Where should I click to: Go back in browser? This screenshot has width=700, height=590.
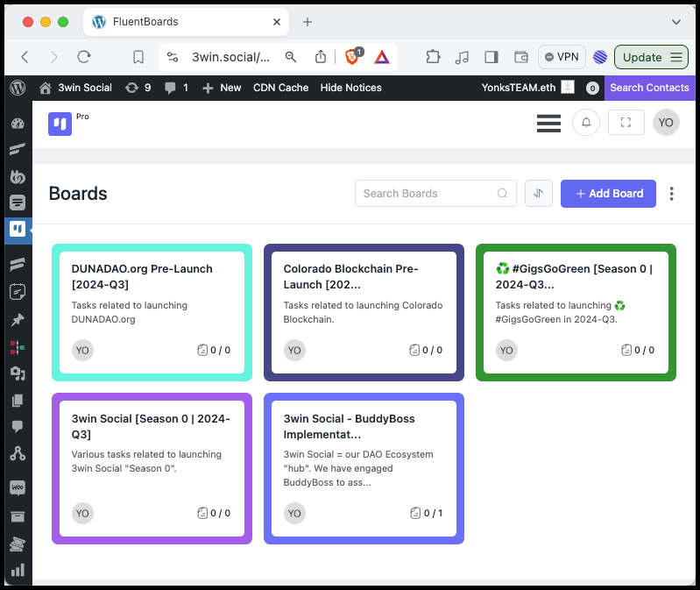[25, 57]
